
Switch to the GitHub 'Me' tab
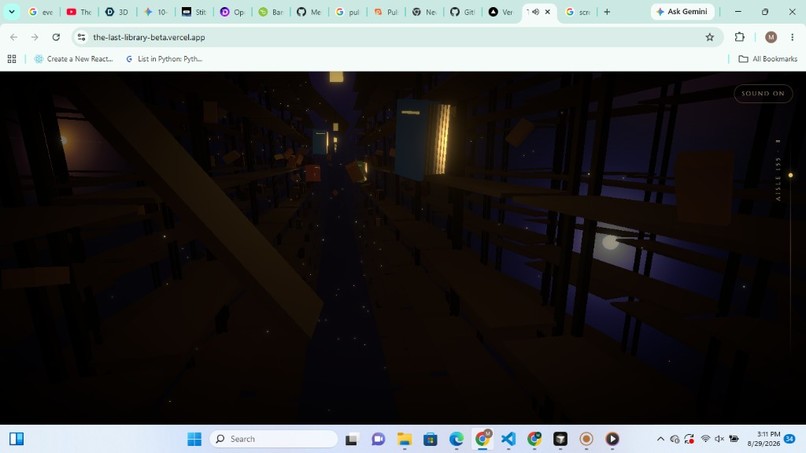pyautogui.click(x=309, y=11)
